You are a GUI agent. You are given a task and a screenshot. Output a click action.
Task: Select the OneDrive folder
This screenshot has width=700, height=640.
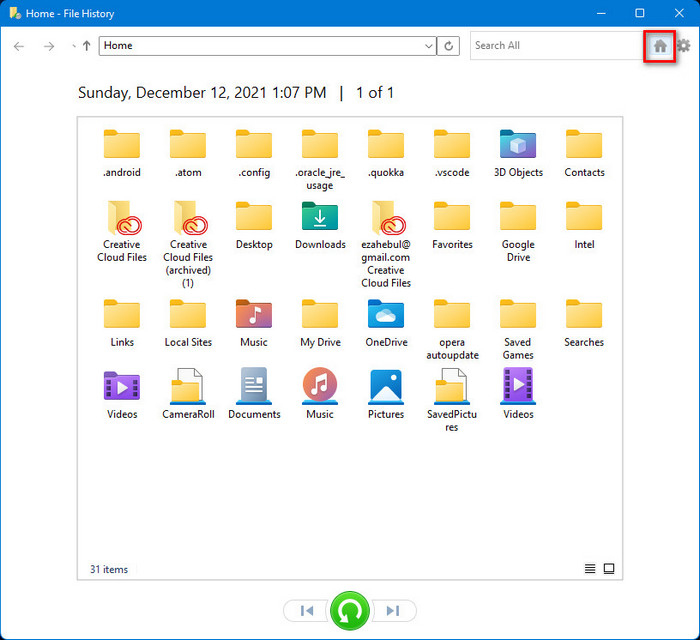coord(386,324)
